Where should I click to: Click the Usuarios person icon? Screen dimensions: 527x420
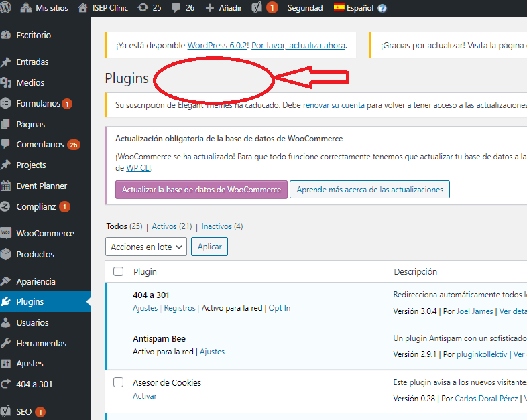pyautogui.click(x=6, y=322)
